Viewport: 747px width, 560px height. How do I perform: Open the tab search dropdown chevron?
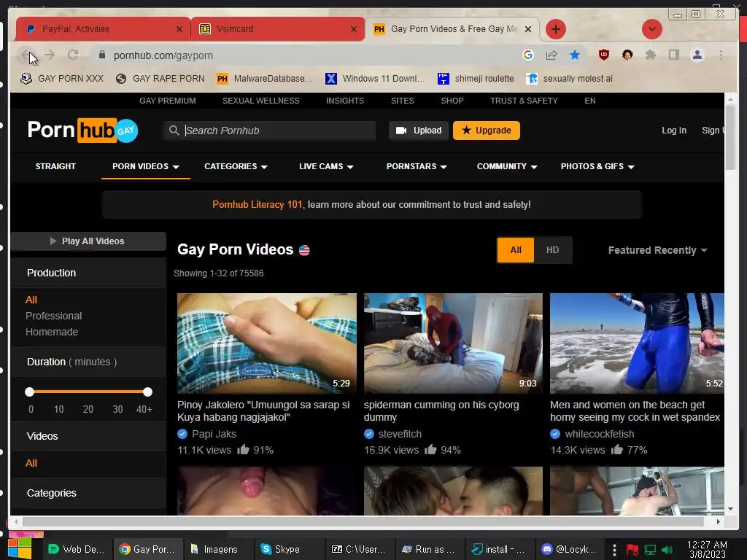point(651,29)
